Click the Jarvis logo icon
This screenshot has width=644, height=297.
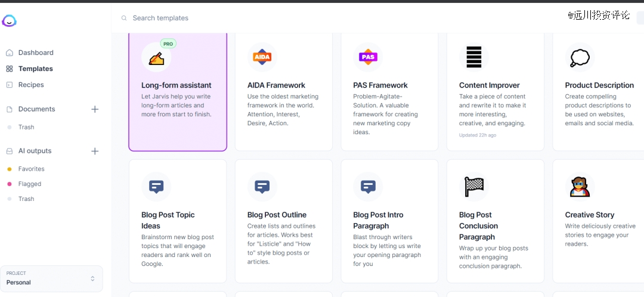9,20
